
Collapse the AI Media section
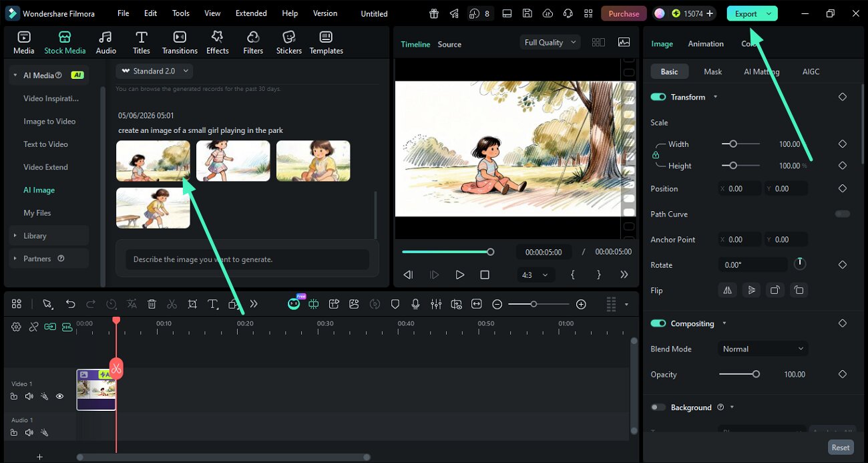(x=15, y=75)
